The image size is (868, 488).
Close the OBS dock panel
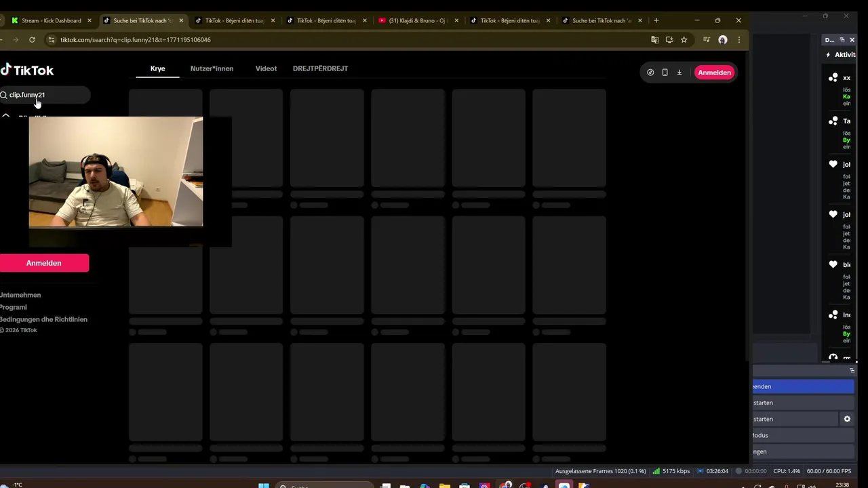click(x=852, y=40)
